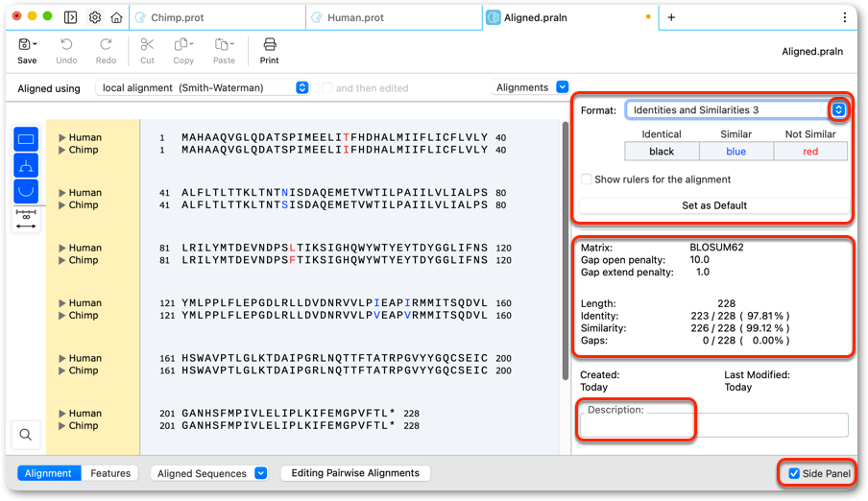This screenshot has width=868, height=501.
Task: Switch to the Chimp.prot tab
Action: point(217,17)
